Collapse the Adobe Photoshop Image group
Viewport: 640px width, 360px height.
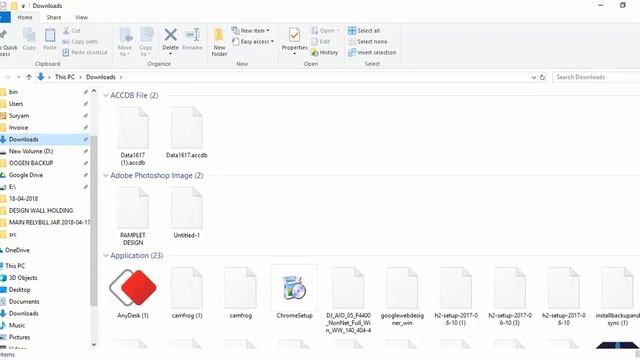(x=105, y=176)
